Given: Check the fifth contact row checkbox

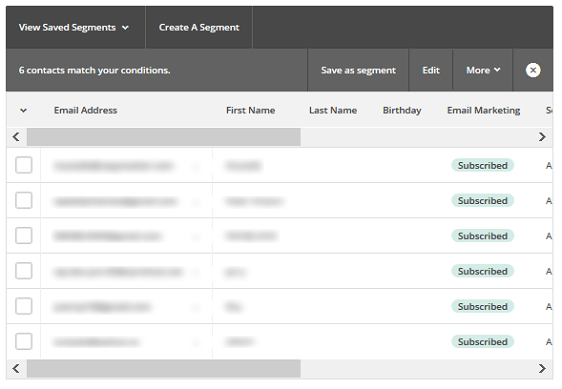Looking at the screenshot, I should pos(24,306).
